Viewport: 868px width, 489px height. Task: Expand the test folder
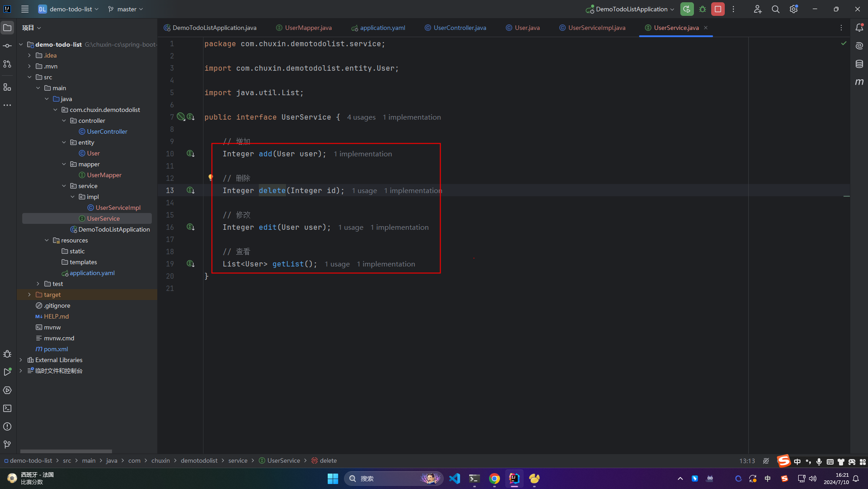pyautogui.click(x=38, y=284)
